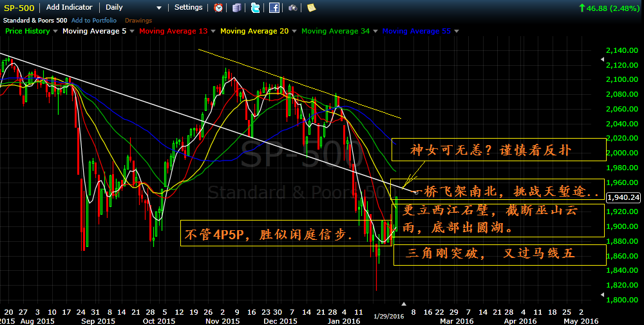
Task: Click the 1,900.00 price axis label
Action: 621,227
